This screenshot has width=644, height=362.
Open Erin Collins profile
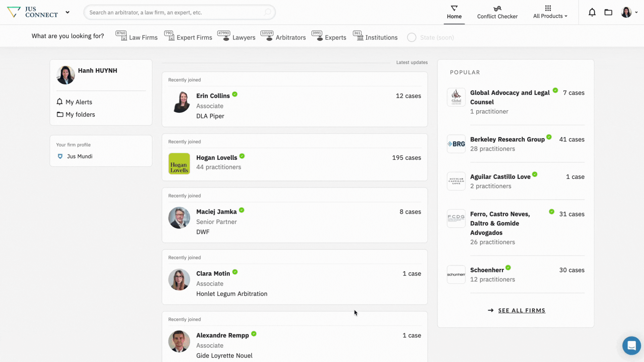point(213,96)
